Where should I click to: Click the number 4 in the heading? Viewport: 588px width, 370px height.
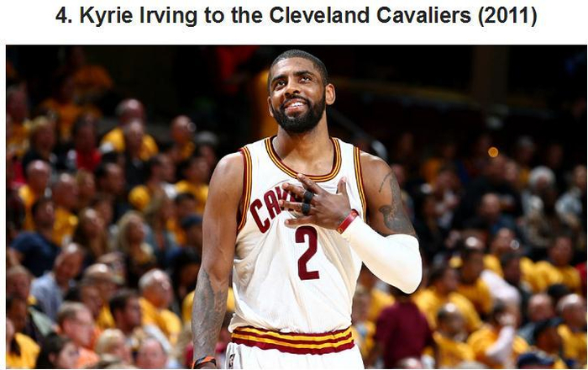[x=62, y=16]
